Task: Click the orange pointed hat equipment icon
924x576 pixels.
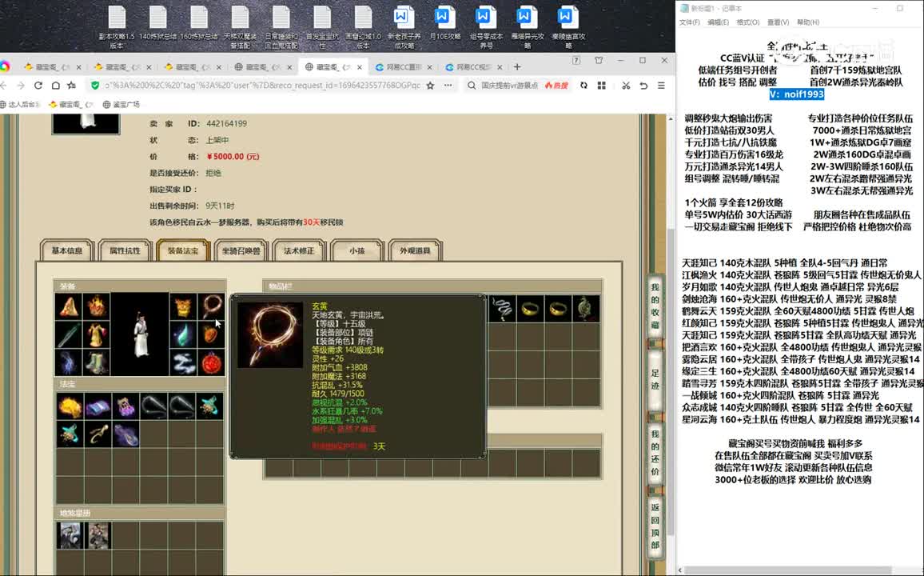Action: 69,306
